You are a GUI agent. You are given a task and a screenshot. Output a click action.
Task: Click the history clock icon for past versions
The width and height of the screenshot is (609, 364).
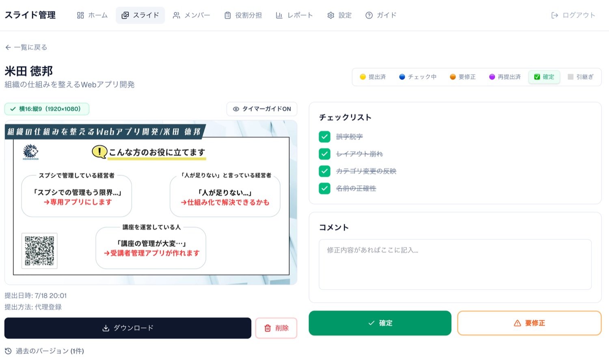click(8, 351)
